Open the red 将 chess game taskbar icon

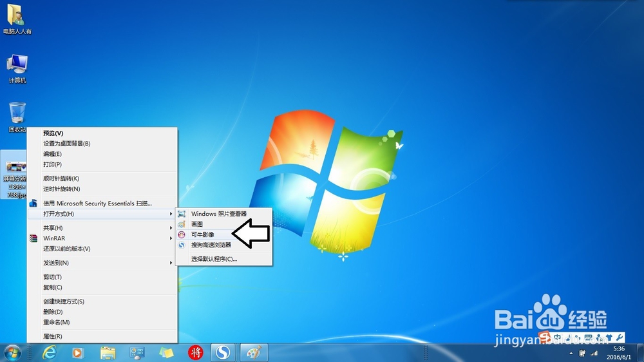click(196, 353)
